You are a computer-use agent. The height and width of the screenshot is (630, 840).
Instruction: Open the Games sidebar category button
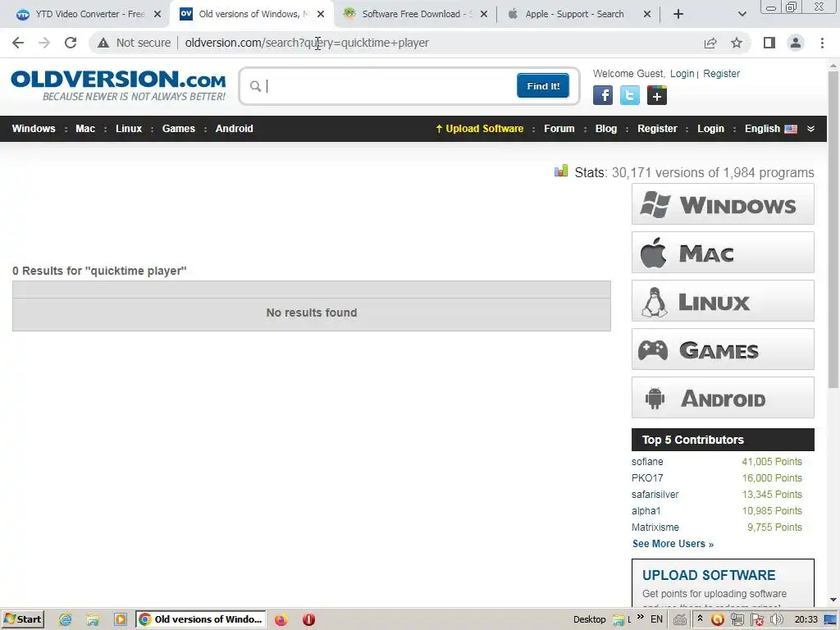(x=723, y=349)
